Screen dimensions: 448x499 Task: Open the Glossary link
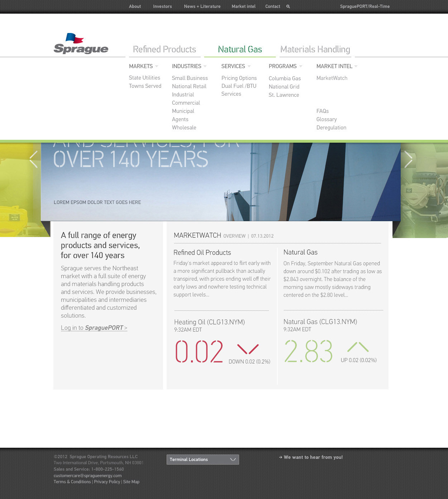327,119
